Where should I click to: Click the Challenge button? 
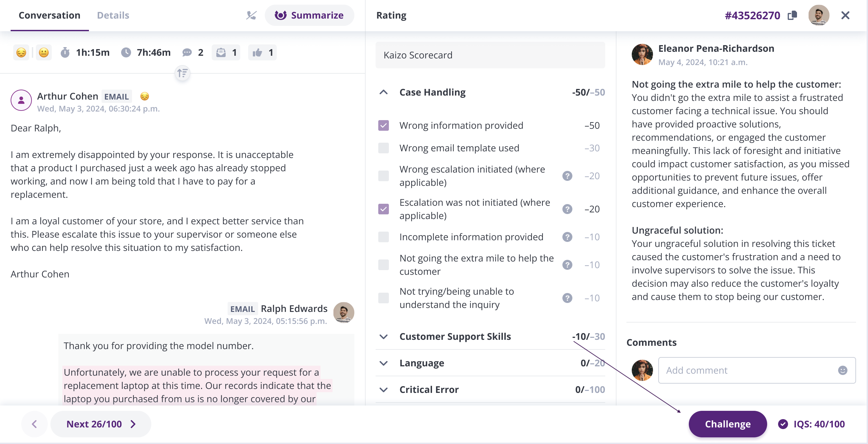tap(727, 424)
